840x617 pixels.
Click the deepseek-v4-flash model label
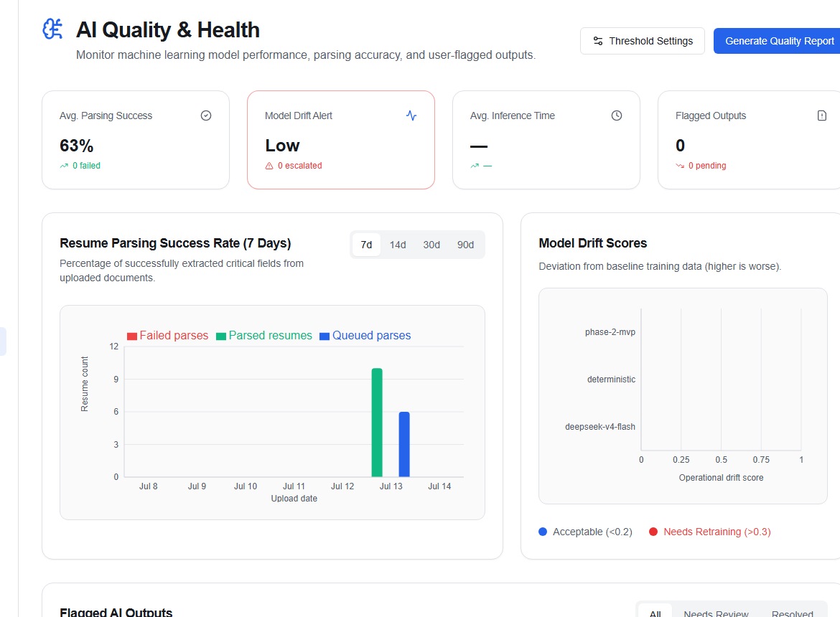(600, 426)
